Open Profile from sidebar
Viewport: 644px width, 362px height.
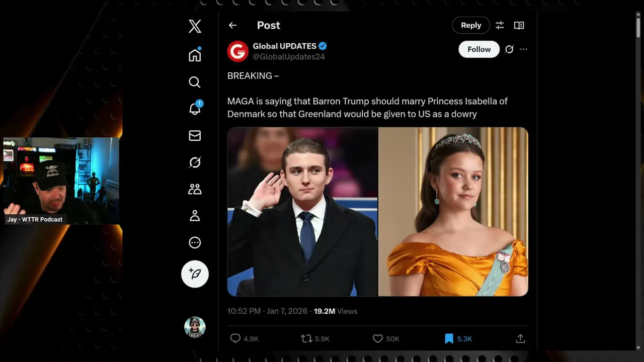pos(195,216)
